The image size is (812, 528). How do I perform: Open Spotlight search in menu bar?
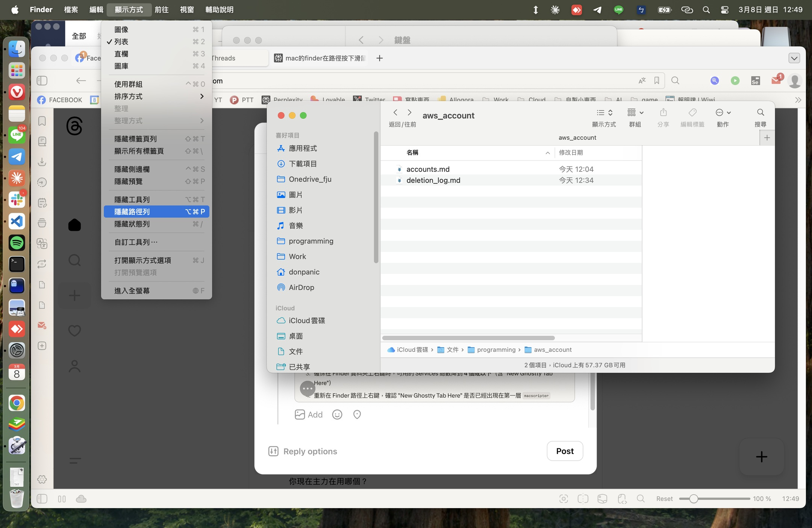(706, 10)
